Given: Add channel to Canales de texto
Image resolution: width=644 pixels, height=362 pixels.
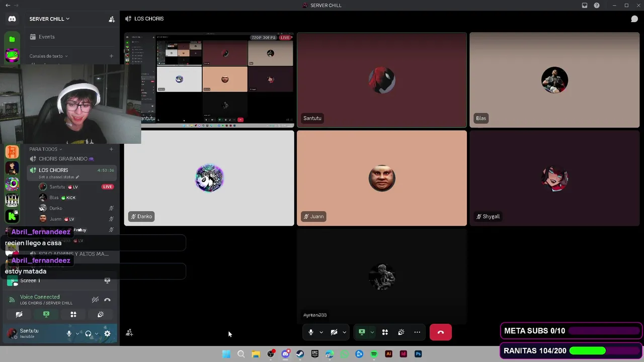Looking at the screenshot, I should point(111,56).
